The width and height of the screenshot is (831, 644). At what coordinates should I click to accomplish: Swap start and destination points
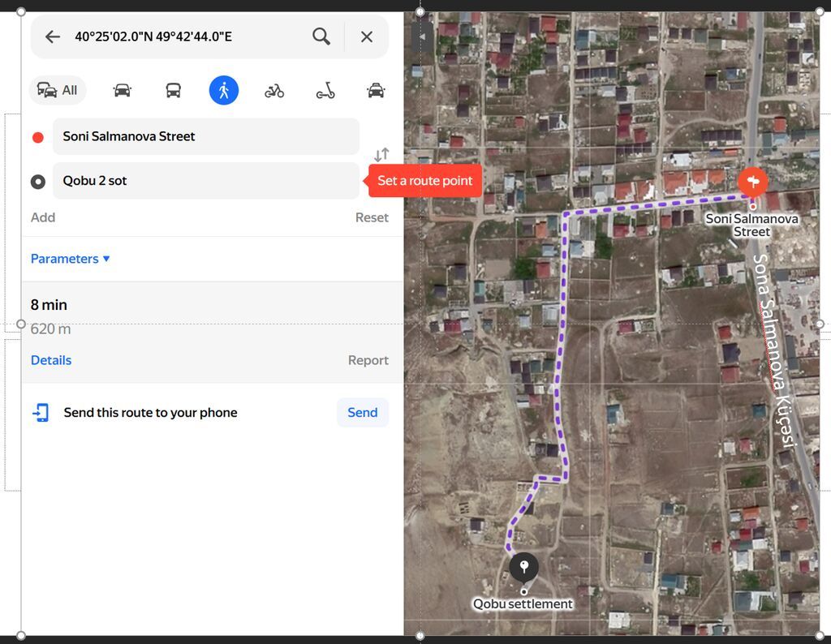coord(381,154)
